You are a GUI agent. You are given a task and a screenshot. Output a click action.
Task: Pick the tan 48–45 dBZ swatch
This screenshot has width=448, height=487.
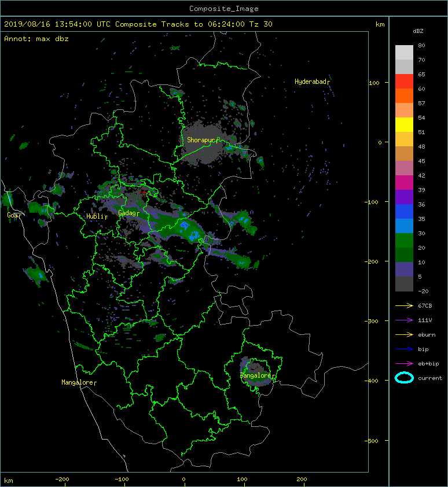tap(404, 153)
